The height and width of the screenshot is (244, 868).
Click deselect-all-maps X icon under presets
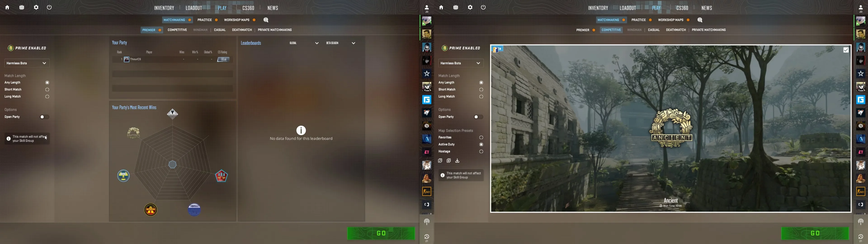(449, 161)
